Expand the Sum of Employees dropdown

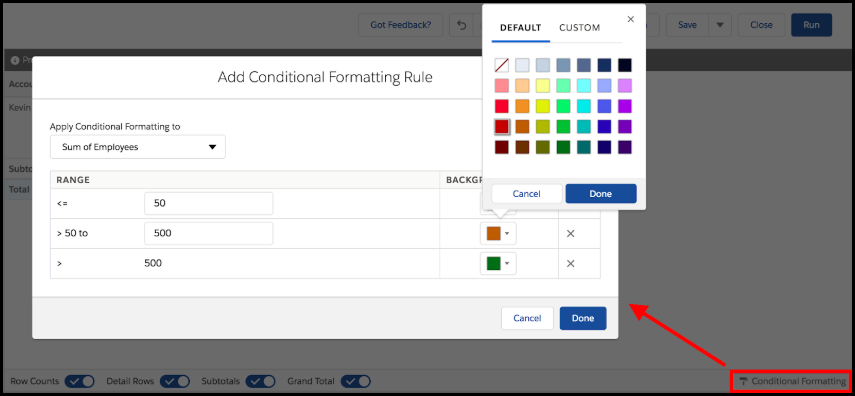(137, 147)
